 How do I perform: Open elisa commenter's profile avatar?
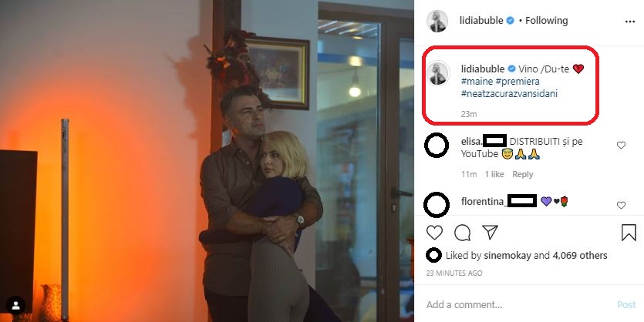(437, 145)
